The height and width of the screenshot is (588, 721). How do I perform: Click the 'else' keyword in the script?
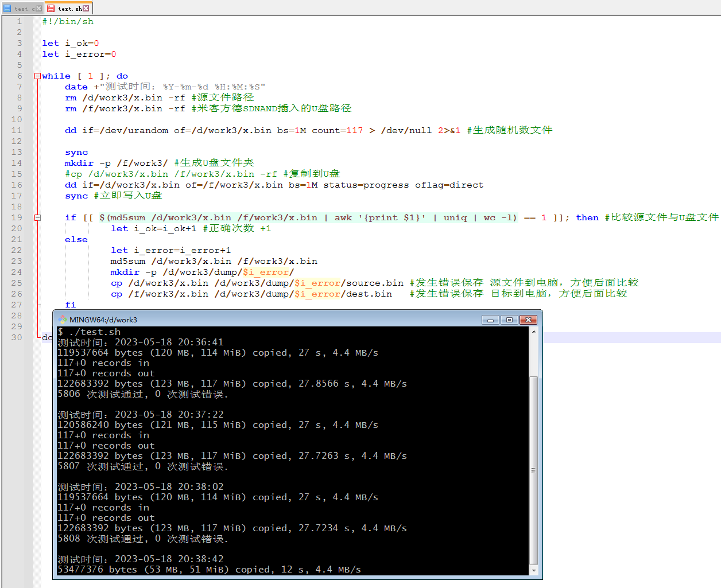point(76,239)
